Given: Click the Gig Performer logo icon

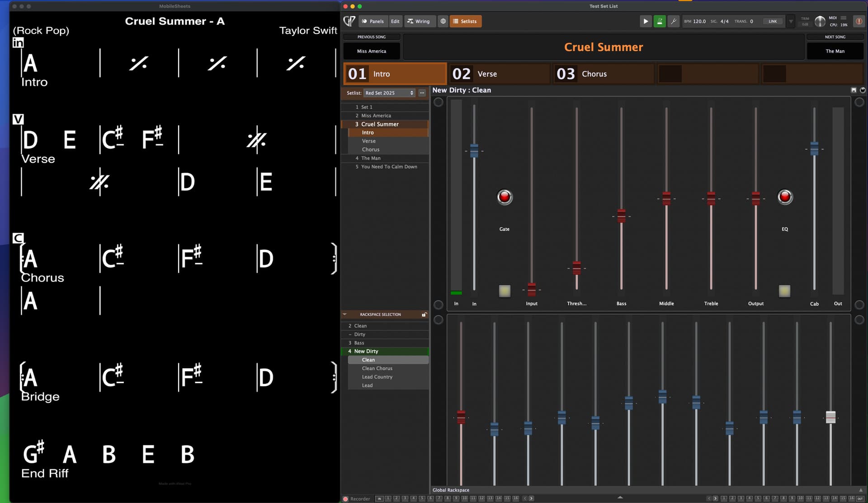Looking at the screenshot, I should point(349,21).
